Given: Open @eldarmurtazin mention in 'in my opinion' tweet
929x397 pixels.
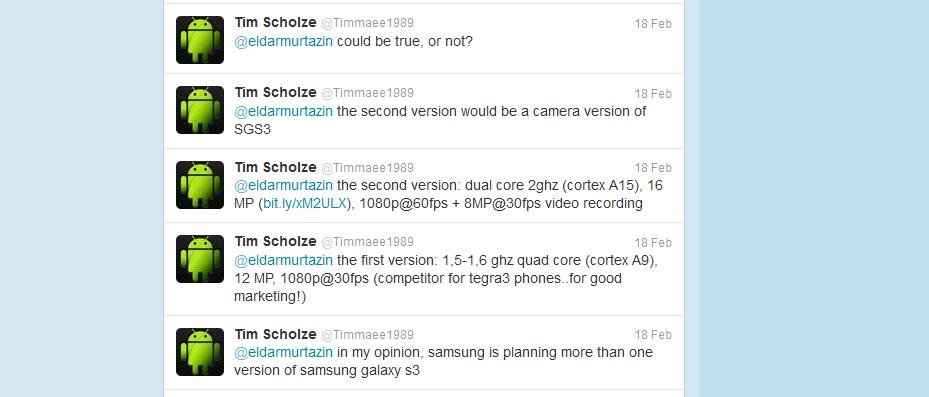Looking at the screenshot, I should pyautogui.click(x=284, y=353).
